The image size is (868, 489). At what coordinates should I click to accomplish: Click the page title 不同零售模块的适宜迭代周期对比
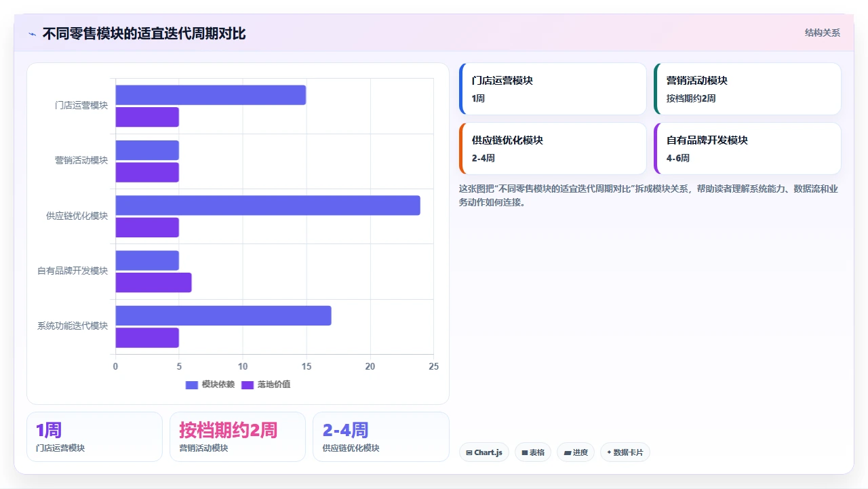pyautogui.click(x=144, y=33)
